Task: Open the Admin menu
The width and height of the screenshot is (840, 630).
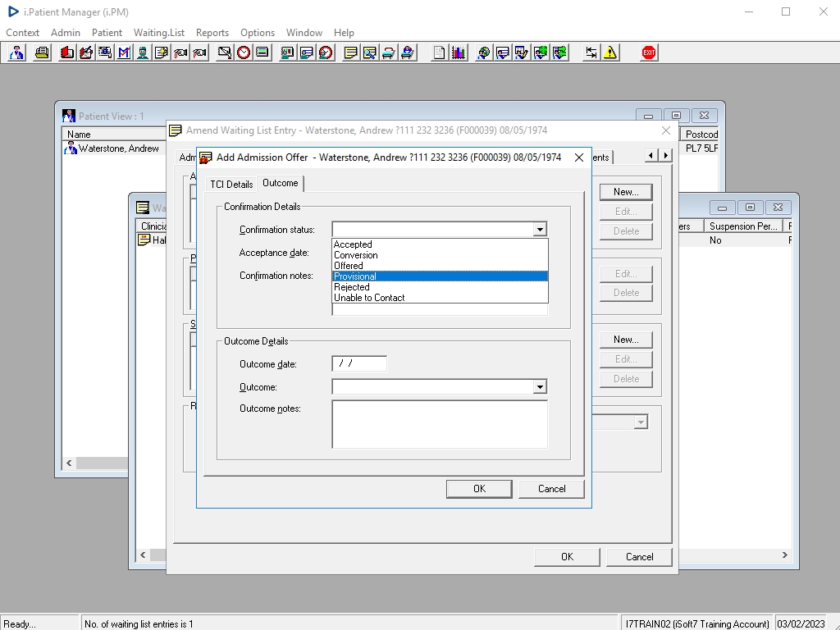Action: click(x=66, y=33)
